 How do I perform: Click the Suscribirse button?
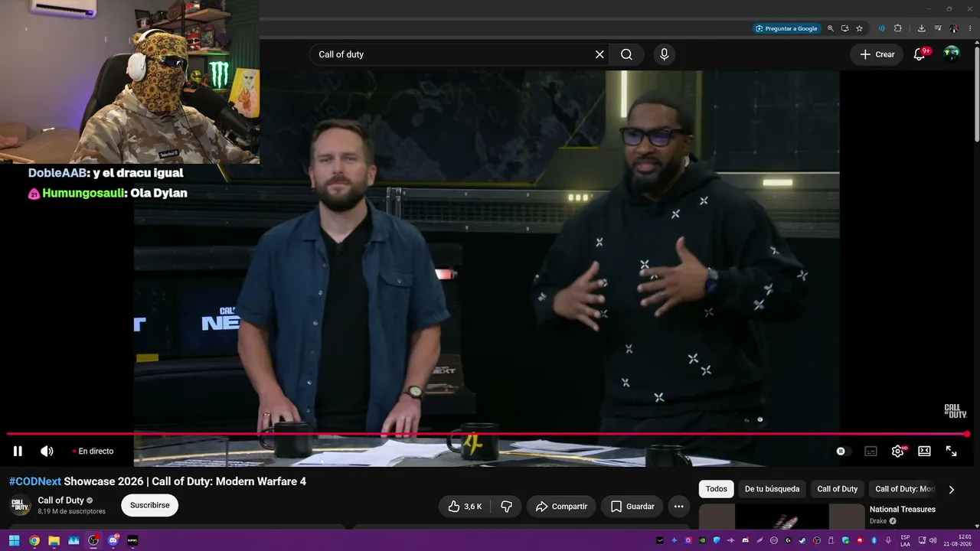[149, 505]
